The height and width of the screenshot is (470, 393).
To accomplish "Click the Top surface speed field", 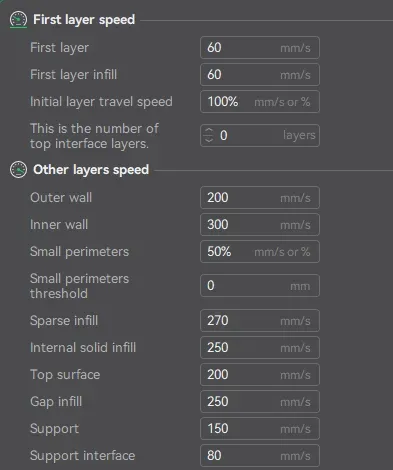I will pos(260,375).
